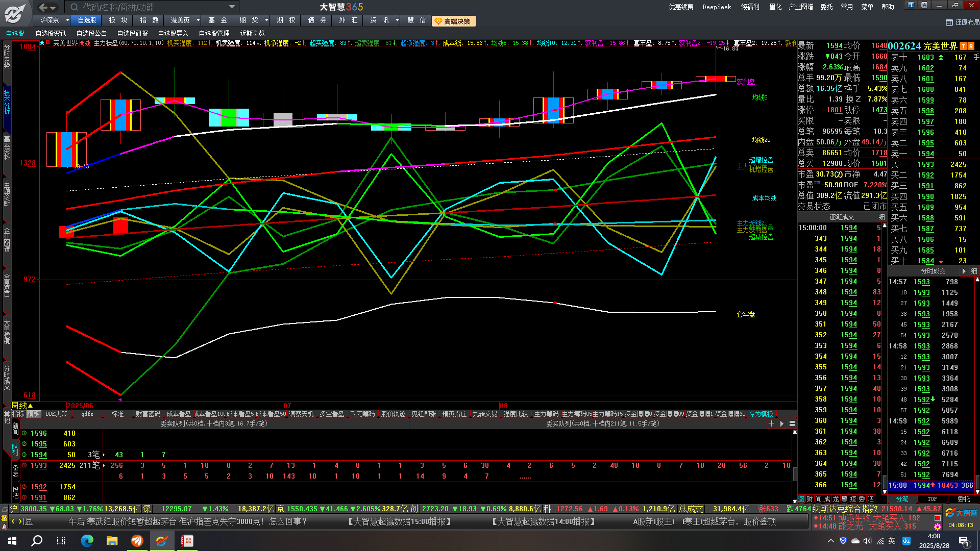Viewport: 980px width, 551px height.
Task: Click the 细 detail button in 逐笔成交 header
Action: tap(881, 217)
